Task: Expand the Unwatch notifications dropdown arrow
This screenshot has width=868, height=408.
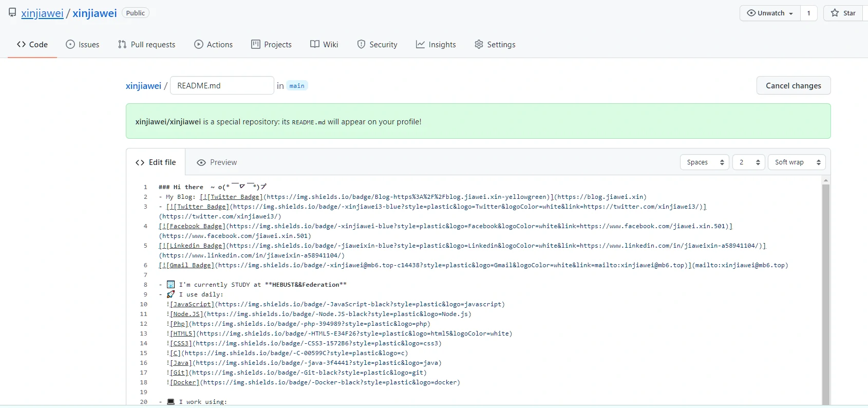Action: [791, 13]
